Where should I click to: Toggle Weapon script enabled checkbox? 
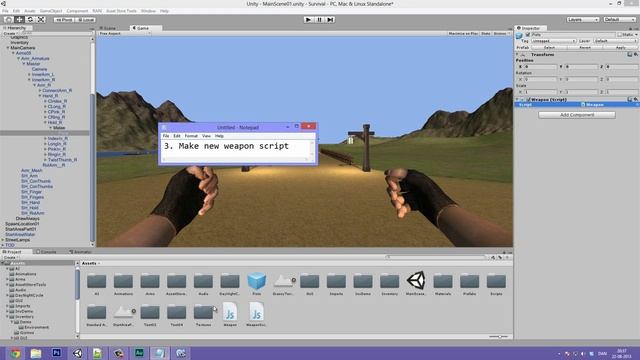point(529,100)
